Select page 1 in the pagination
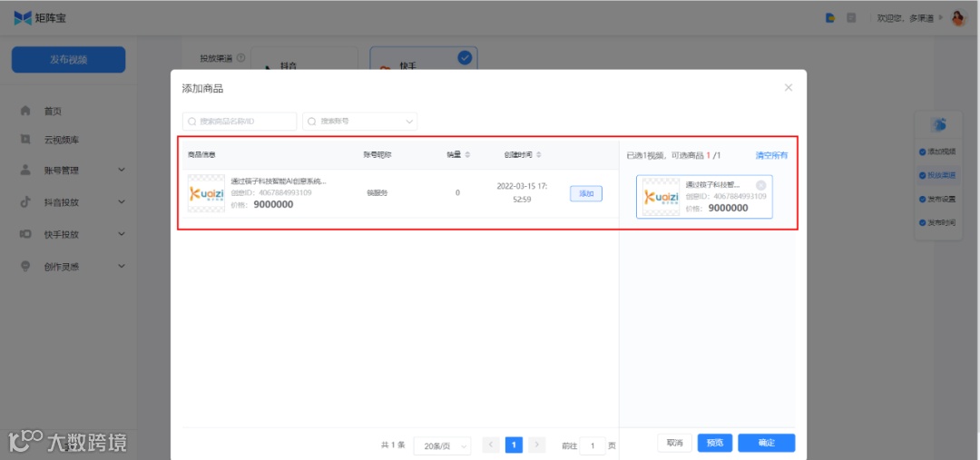The width and height of the screenshot is (980, 460). tap(514, 445)
